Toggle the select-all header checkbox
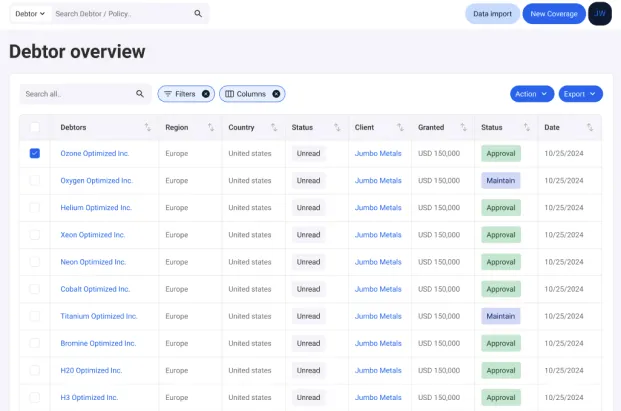Image resolution: width=621 pixels, height=411 pixels. (35, 128)
